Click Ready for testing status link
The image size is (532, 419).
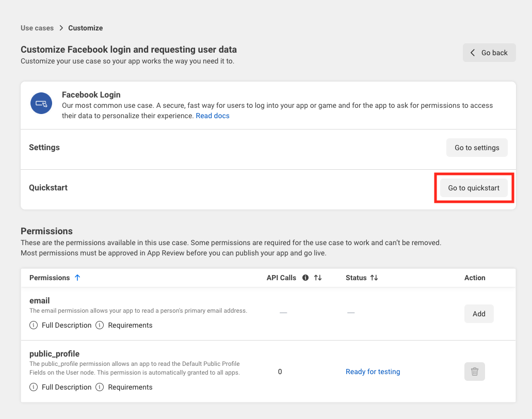pos(373,372)
